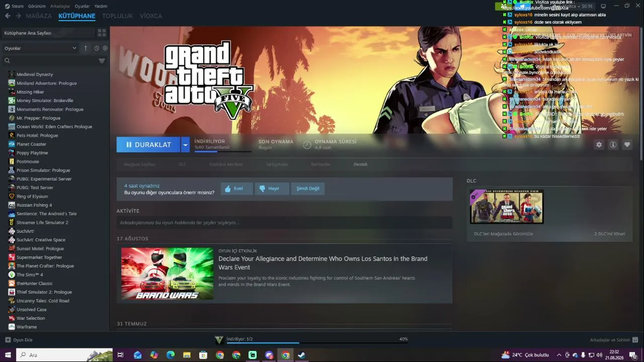Click the progress bar under %40 Tamamlandı
644x362 pixels.
click(223, 151)
